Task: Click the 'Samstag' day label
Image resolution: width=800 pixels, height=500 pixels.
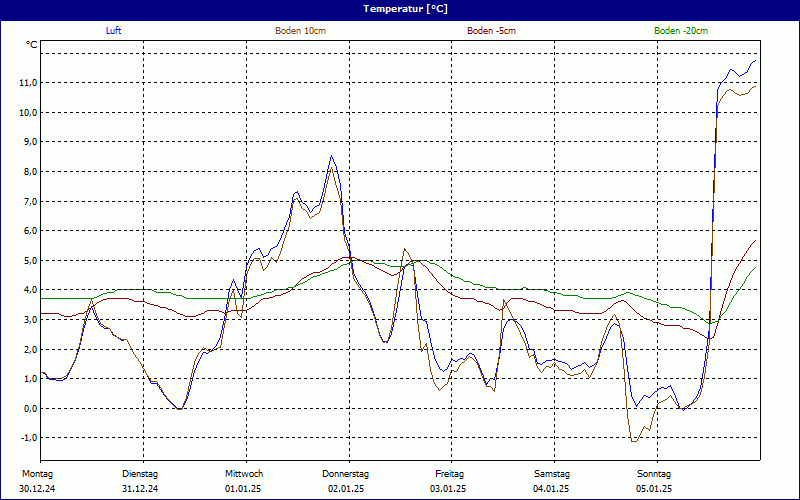Action: tap(552, 474)
